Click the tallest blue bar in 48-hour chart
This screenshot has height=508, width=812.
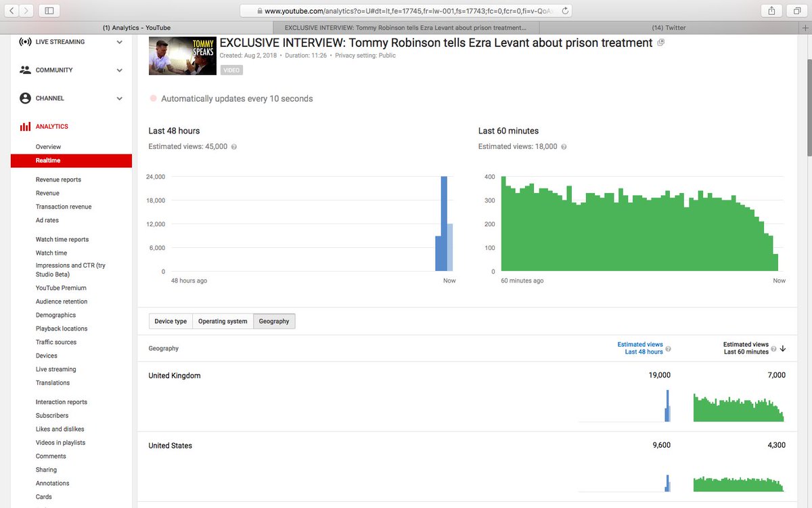(x=444, y=224)
